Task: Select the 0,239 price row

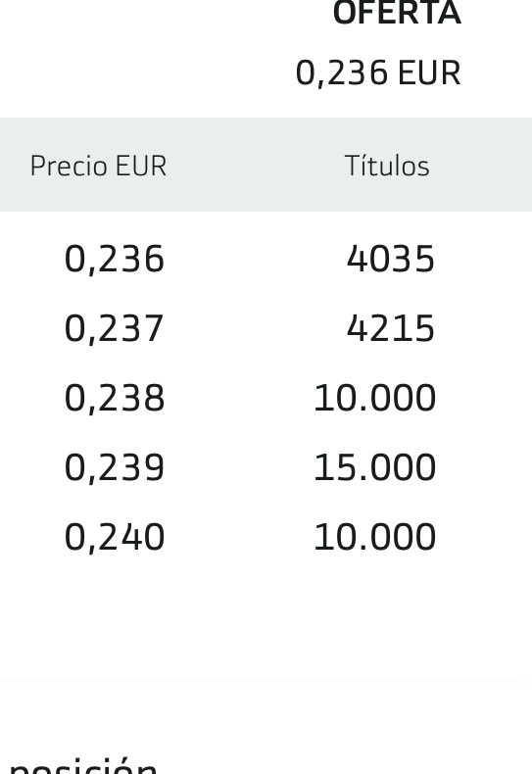Action: tap(266, 467)
